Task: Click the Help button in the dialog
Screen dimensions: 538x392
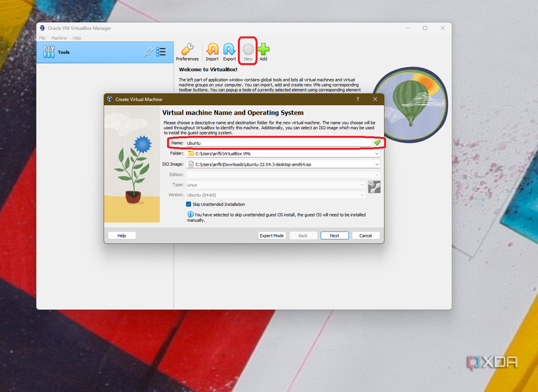Action: (122, 235)
